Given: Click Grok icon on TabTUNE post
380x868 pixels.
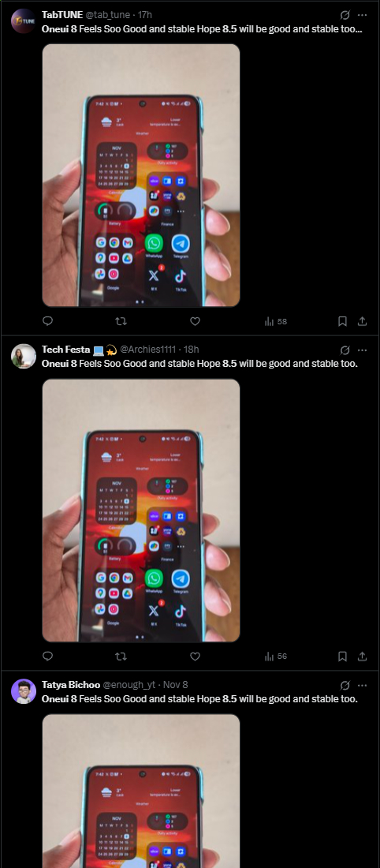Looking at the screenshot, I should (x=345, y=15).
